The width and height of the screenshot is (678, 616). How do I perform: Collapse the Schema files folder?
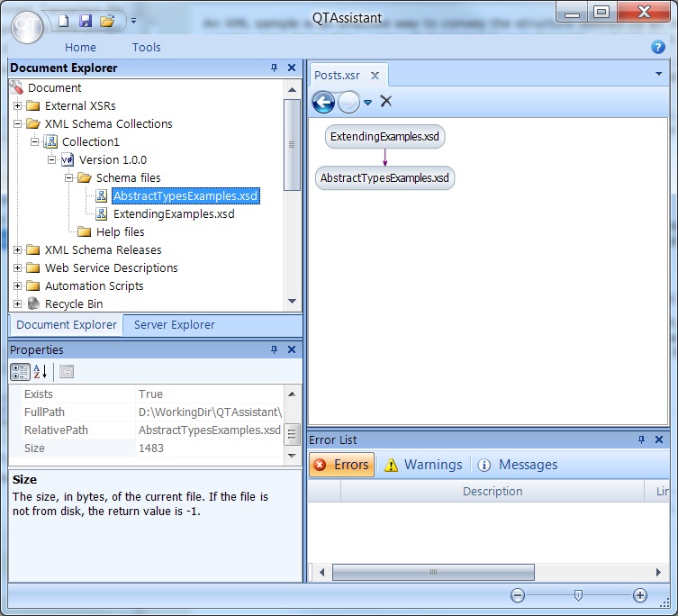coord(68,177)
